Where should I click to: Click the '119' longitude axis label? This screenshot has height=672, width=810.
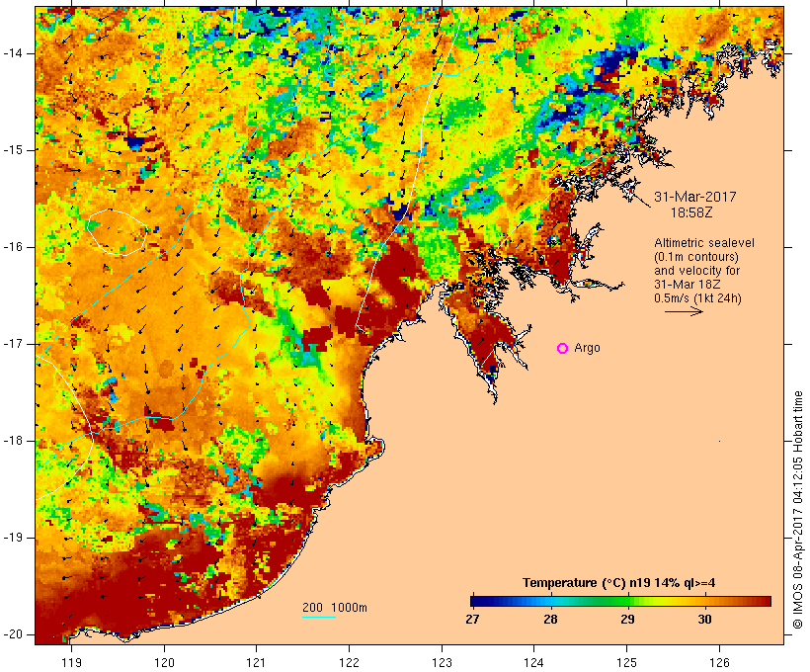click(x=71, y=662)
